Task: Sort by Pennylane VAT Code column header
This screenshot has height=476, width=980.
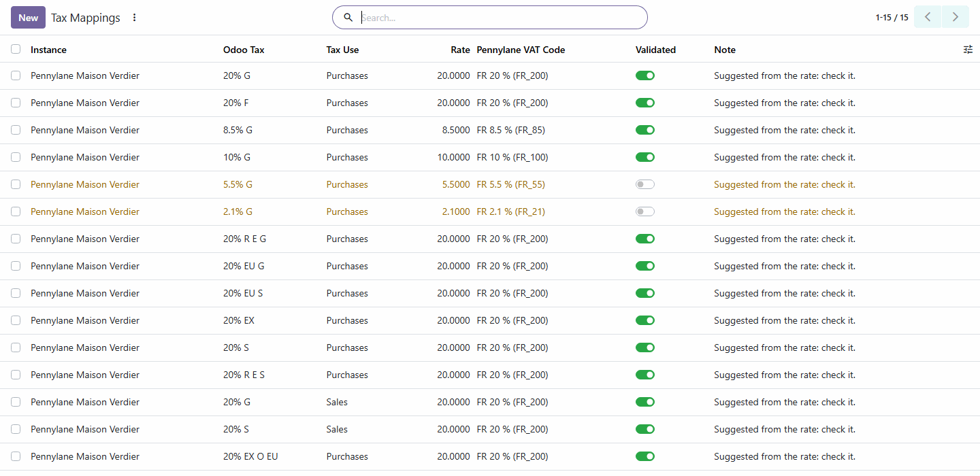Action: tap(521, 50)
